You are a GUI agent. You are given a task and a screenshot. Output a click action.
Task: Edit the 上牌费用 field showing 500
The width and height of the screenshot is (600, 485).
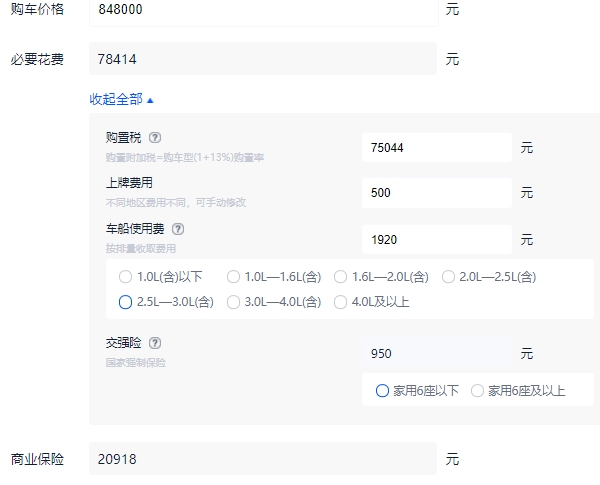(437, 193)
